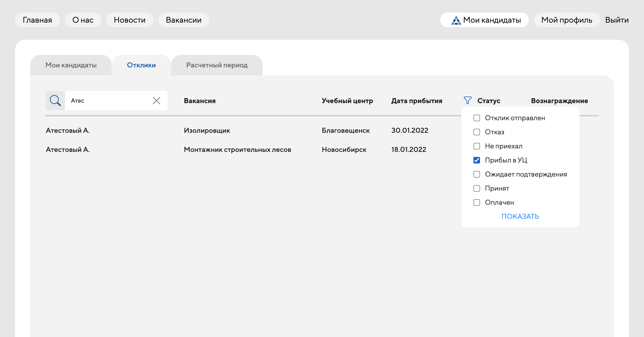Click the triangle logo beside Мои кандидаты
Screen dimensions: 644x337
point(456,20)
